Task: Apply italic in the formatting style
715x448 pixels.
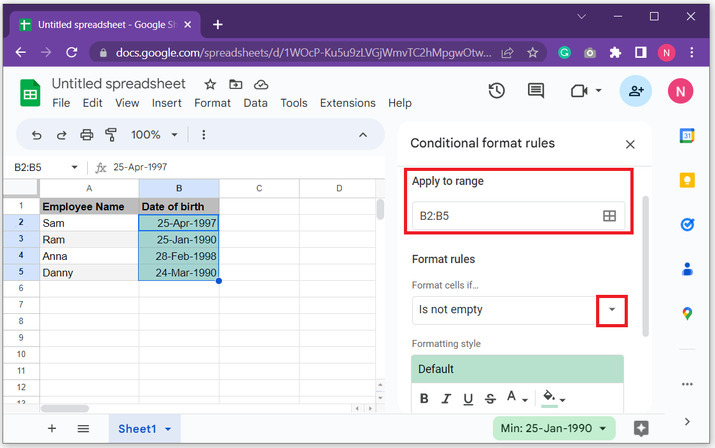Action: [446, 399]
